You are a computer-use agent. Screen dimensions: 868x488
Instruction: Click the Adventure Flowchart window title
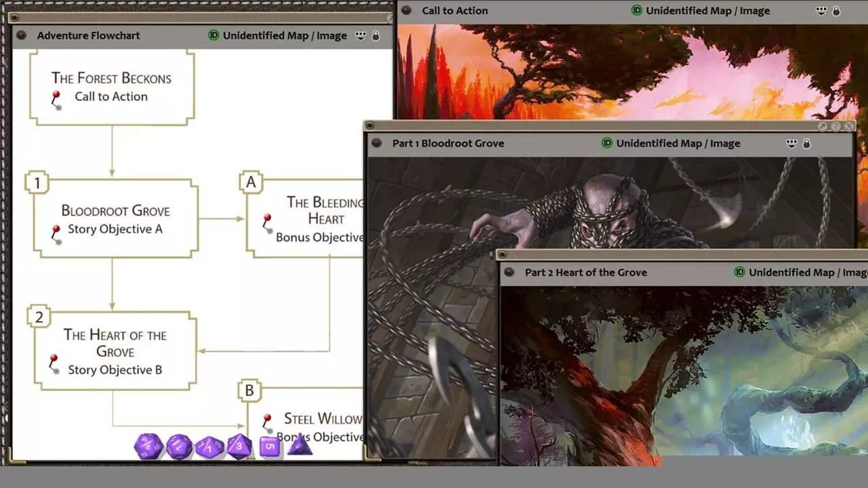[x=88, y=35]
